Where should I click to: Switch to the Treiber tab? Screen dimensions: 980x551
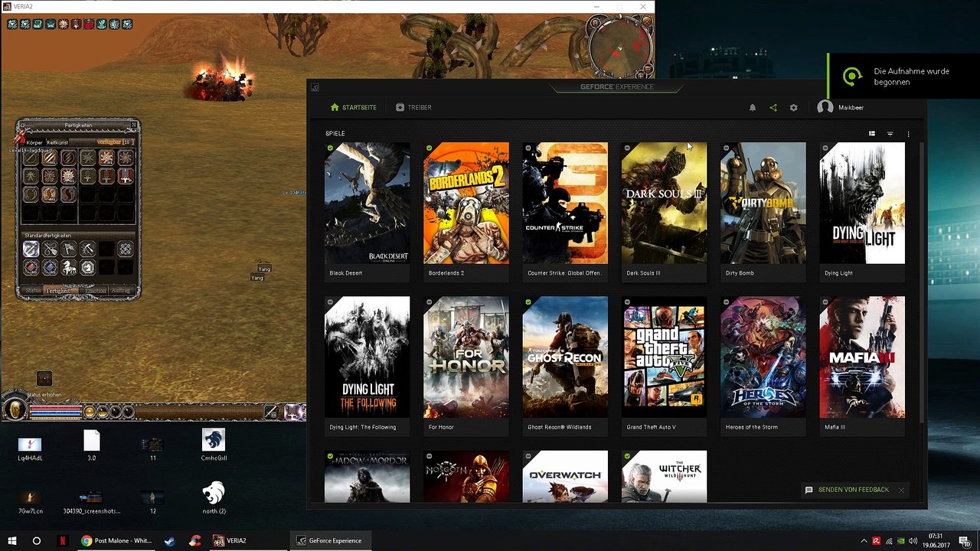click(x=414, y=108)
